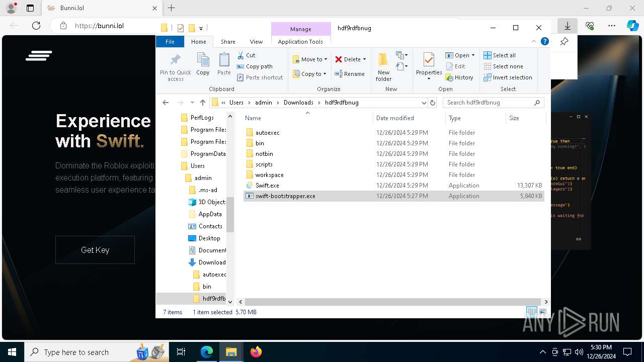Switch to the Share ribbon tab
The image size is (644, 362).
[x=228, y=42]
